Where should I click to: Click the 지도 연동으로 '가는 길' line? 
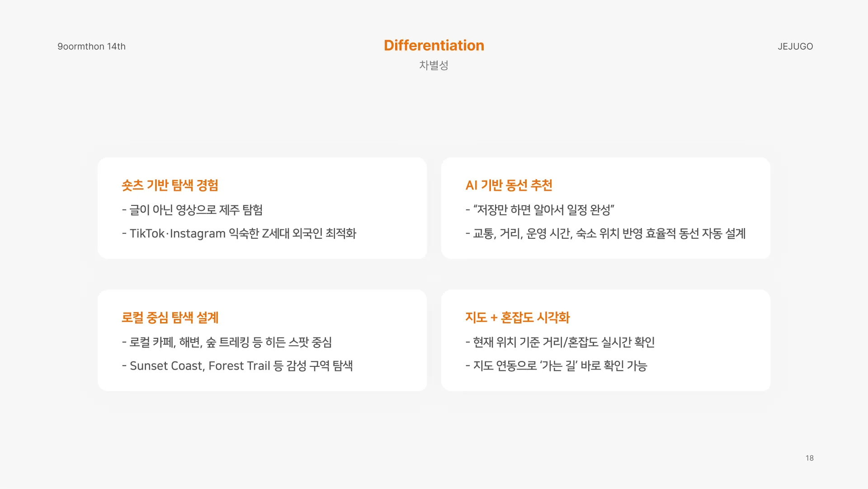(557, 366)
